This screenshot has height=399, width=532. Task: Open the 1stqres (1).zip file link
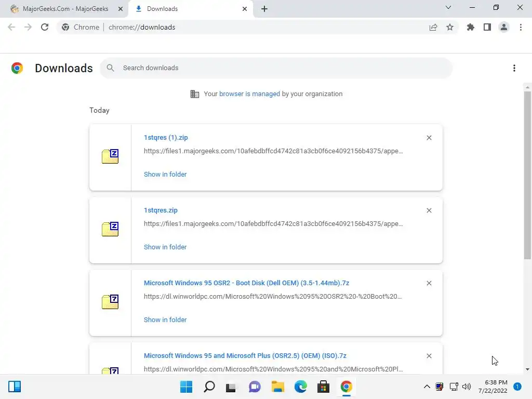pos(166,138)
